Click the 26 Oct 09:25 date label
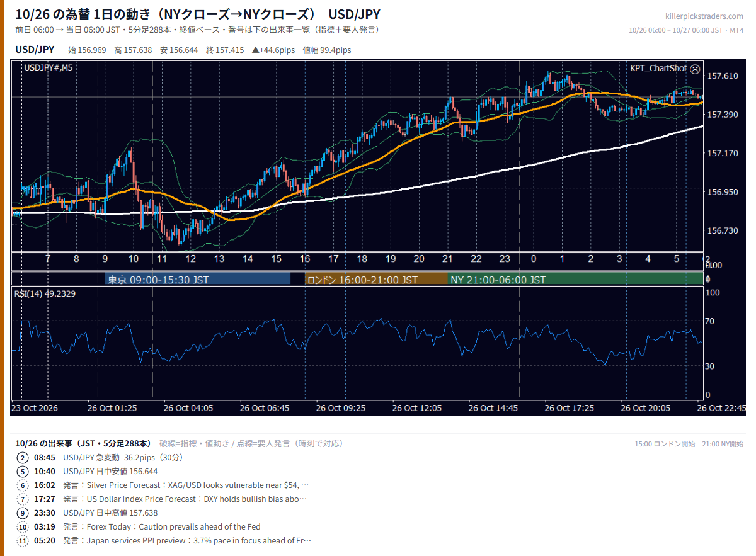The height and width of the screenshot is (556, 756). pos(341,408)
